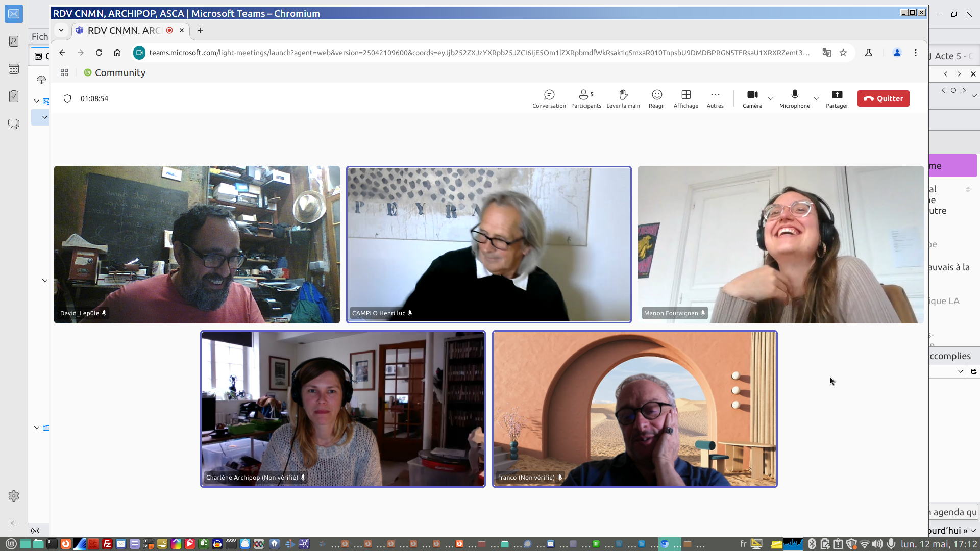Select Manon Fouraignan's video tile

pyautogui.click(x=780, y=244)
